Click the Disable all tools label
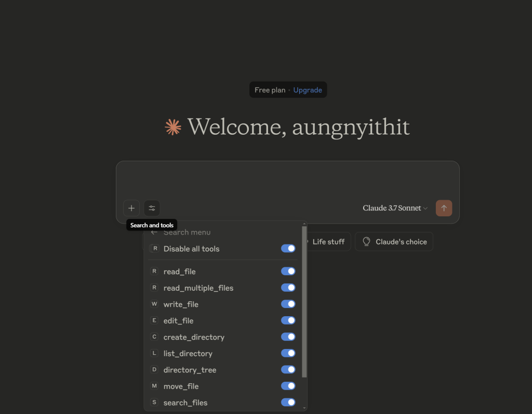Screen dimensions: 532x414 pos(191,249)
